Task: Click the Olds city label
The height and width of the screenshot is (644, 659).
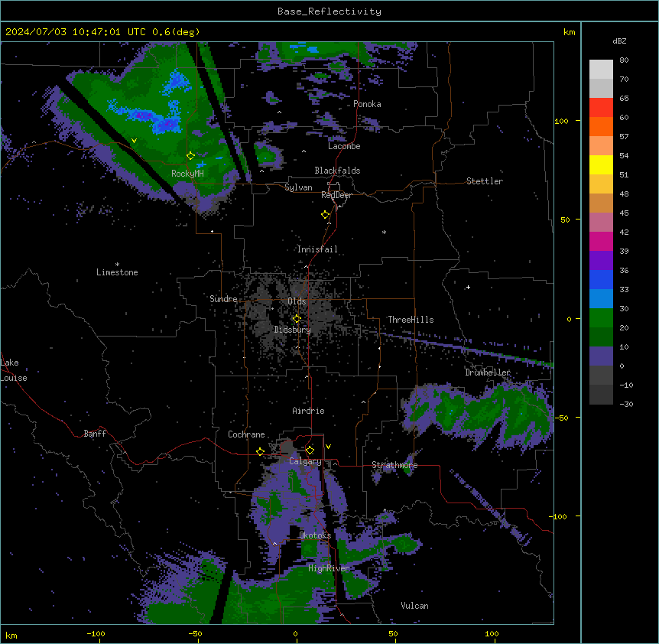Action: (x=297, y=301)
